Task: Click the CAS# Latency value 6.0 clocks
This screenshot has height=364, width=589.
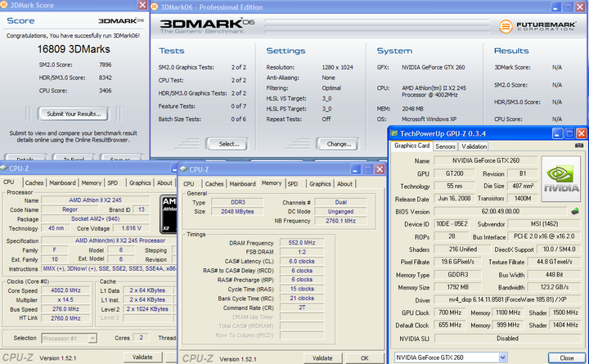Action: pyautogui.click(x=302, y=261)
